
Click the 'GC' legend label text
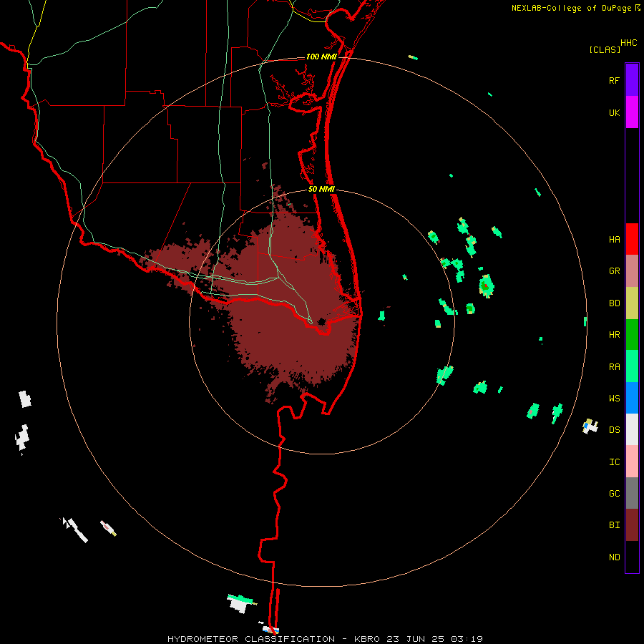(x=614, y=493)
